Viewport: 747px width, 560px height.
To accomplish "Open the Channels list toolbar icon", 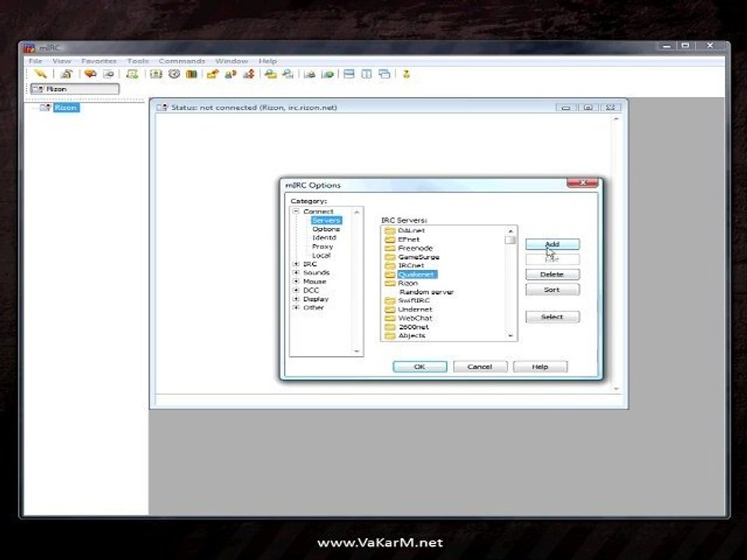I will pos(109,74).
